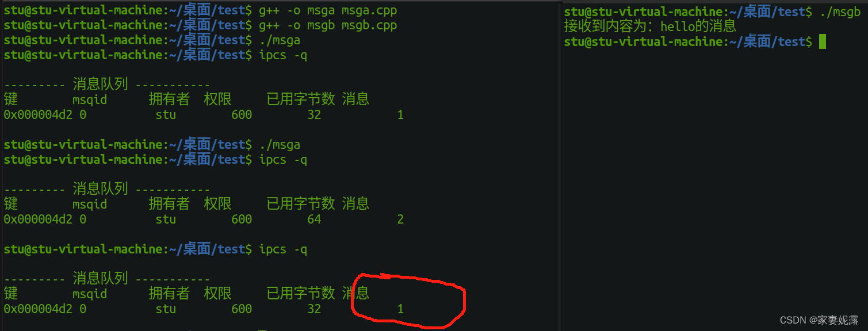Click the green cursor block in right terminal
Image resolution: width=868 pixels, height=331 pixels.
point(822,41)
